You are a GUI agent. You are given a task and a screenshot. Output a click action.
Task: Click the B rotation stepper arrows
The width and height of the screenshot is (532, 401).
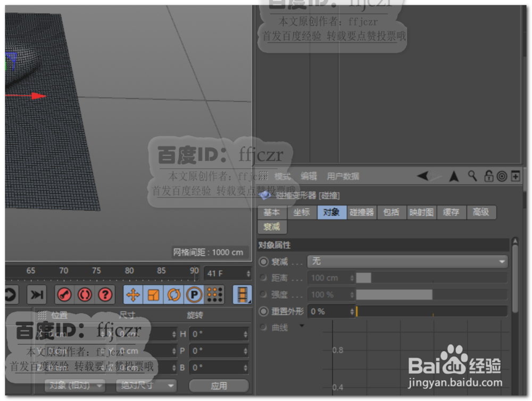tap(245, 367)
